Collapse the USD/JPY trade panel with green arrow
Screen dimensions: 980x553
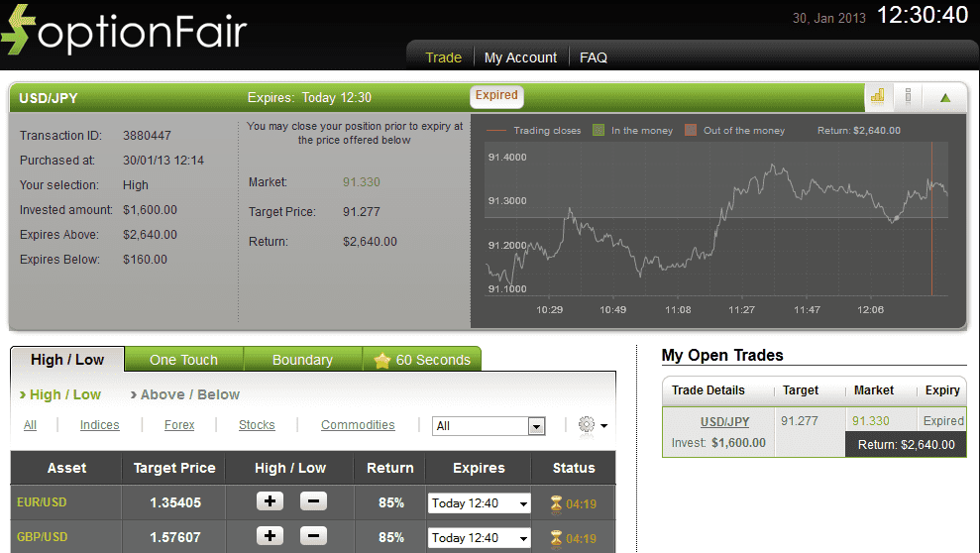pyautogui.click(x=945, y=97)
